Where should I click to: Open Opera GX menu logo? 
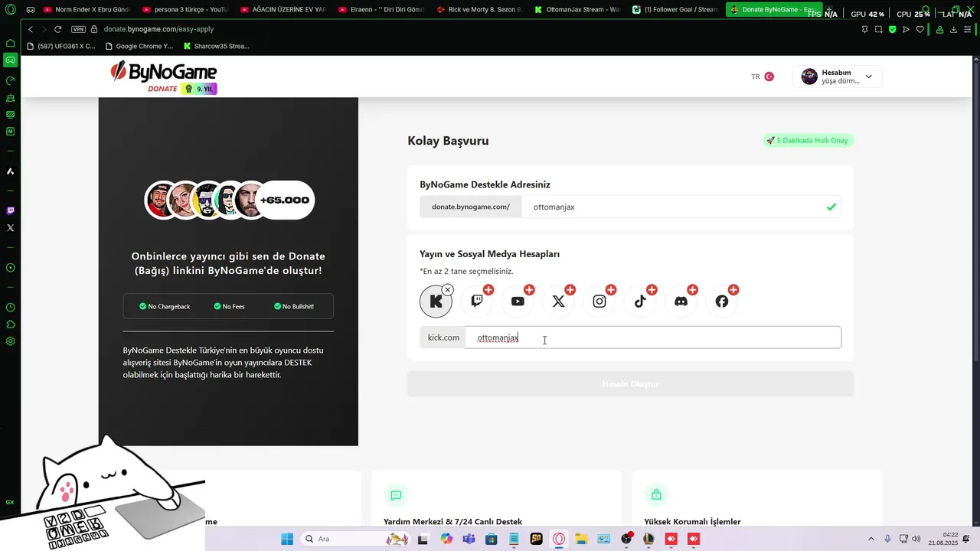pos(10,10)
